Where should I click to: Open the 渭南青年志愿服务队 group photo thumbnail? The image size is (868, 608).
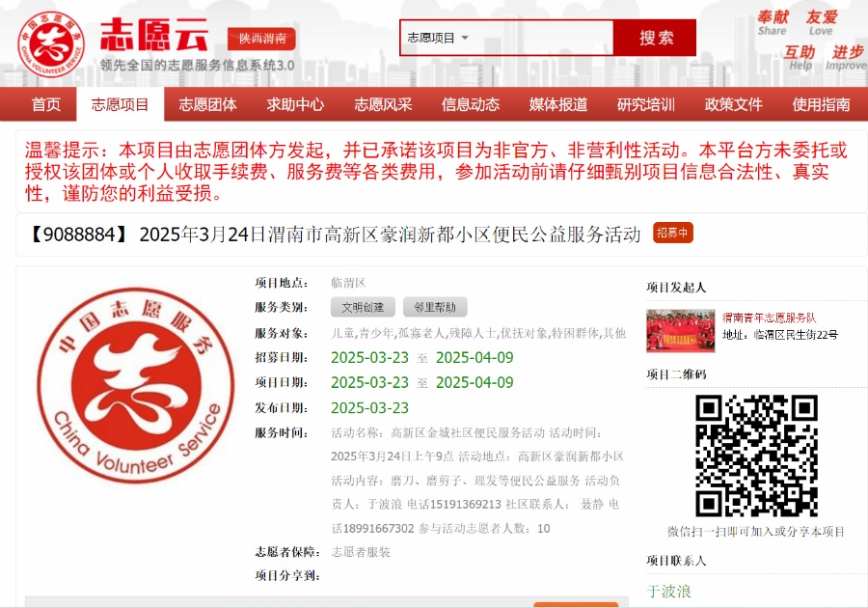681,330
